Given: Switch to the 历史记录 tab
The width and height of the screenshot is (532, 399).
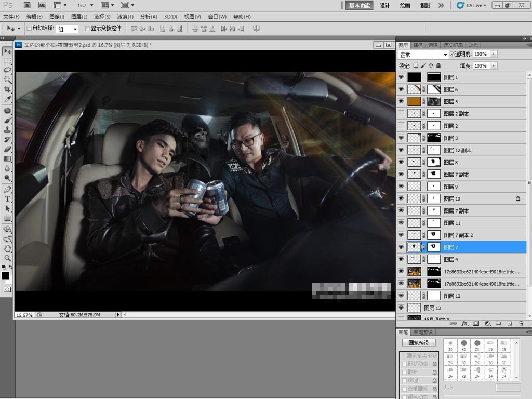Looking at the screenshot, I should (x=453, y=45).
